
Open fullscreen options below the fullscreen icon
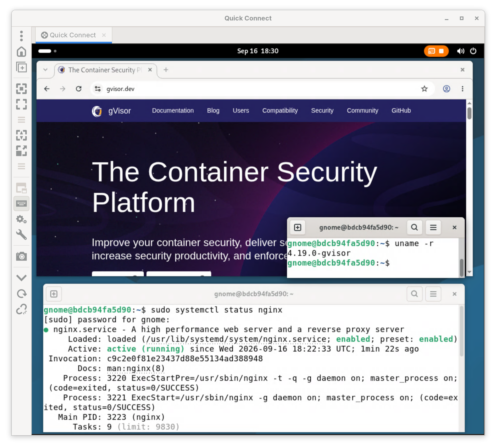point(21,120)
